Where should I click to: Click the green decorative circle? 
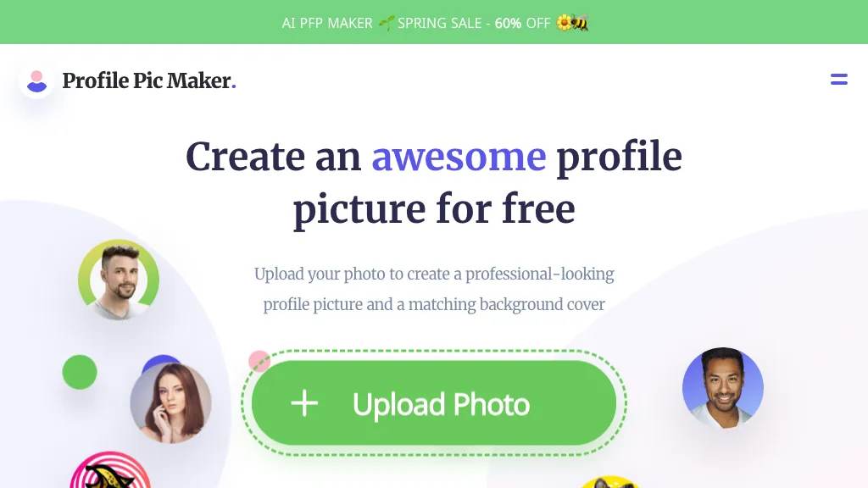[80, 372]
